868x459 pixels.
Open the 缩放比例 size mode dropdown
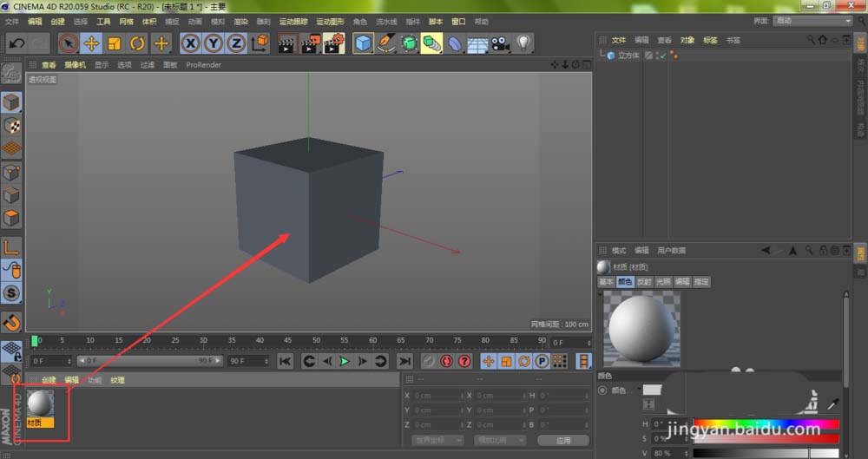500,441
